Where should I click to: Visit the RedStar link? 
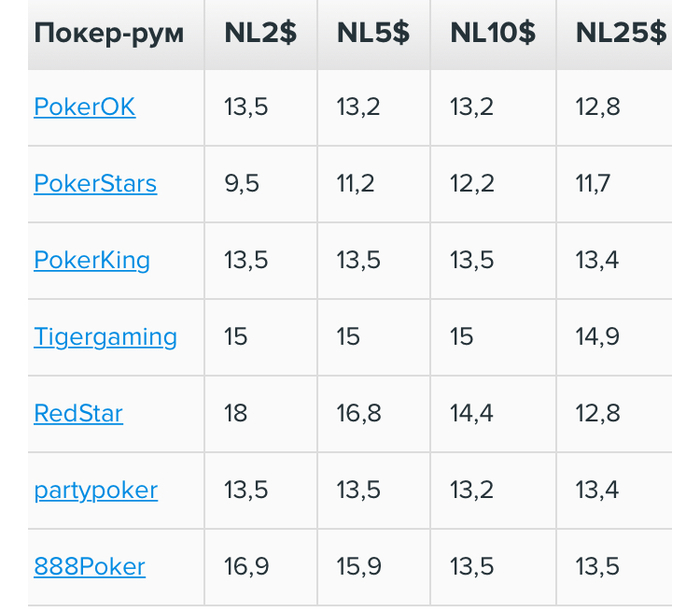[x=78, y=414]
